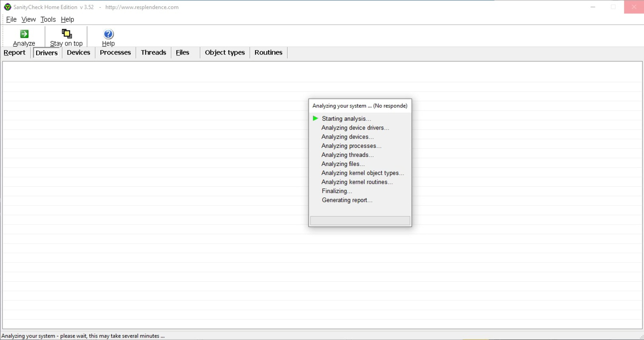
Task: Switch to the Devices tab
Action: coord(79,53)
